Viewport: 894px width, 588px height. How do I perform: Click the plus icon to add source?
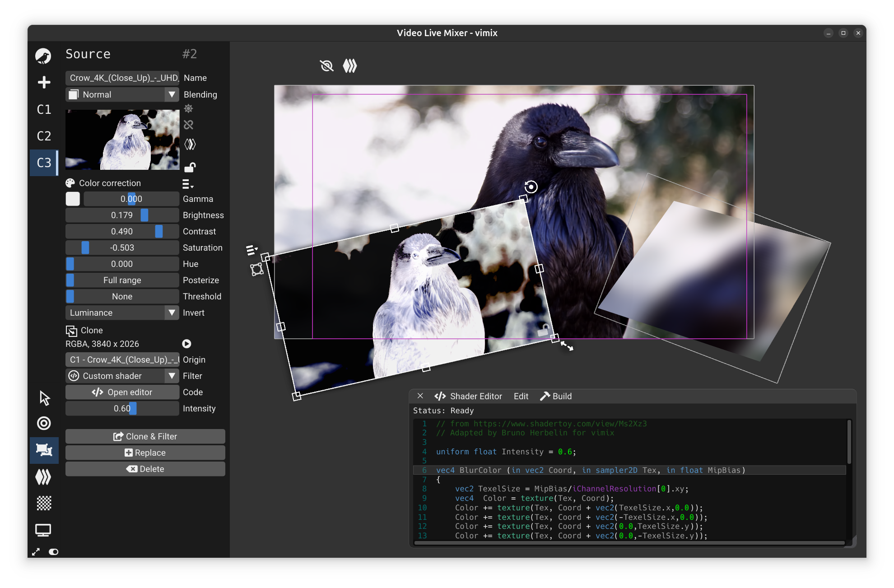pyautogui.click(x=44, y=82)
